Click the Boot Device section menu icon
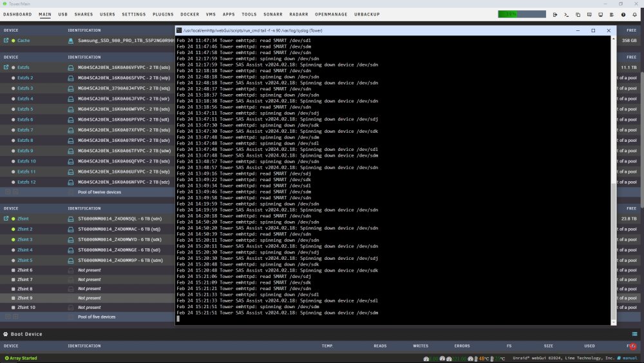644x363 pixels. coord(634,334)
